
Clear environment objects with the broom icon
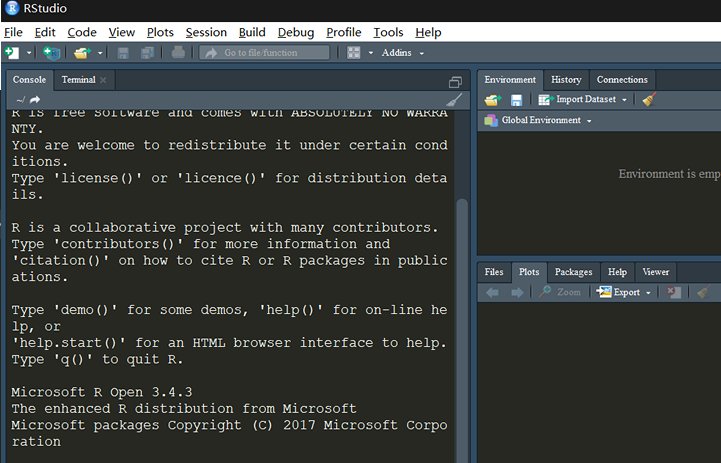tap(649, 100)
